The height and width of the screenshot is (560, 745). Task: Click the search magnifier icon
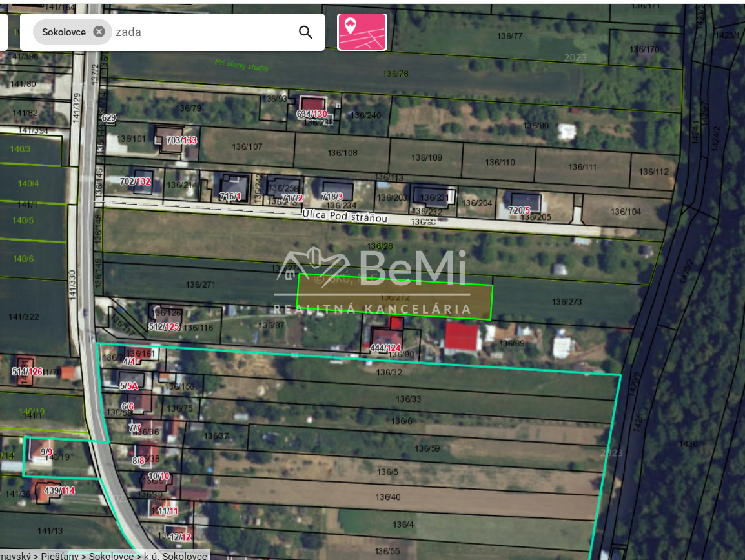click(x=305, y=32)
